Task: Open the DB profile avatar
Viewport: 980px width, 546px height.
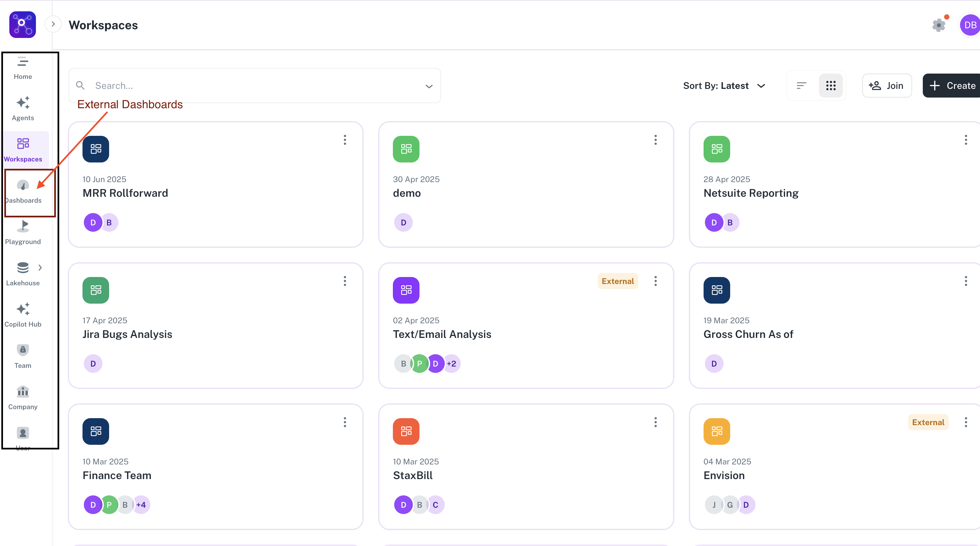Action: point(970,25)
